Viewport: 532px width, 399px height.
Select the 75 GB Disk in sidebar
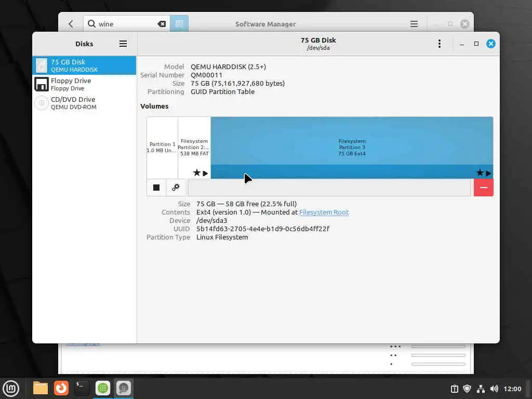(84, 65)
